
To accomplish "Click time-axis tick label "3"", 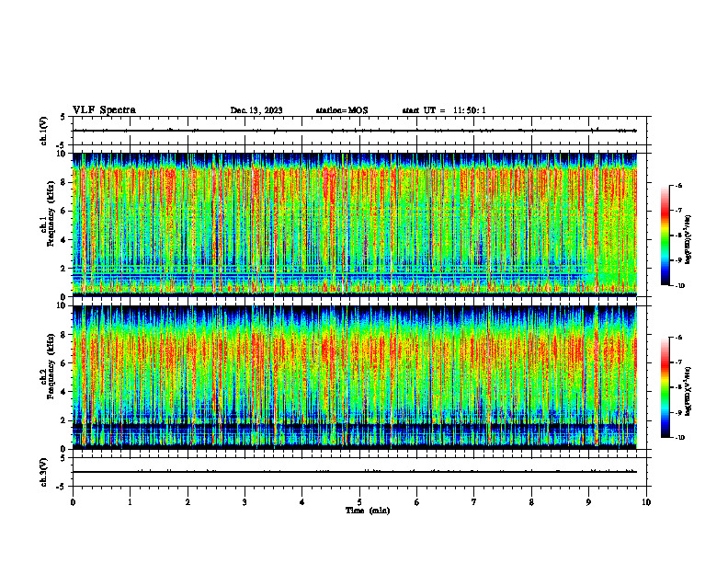I will [245, 502].
